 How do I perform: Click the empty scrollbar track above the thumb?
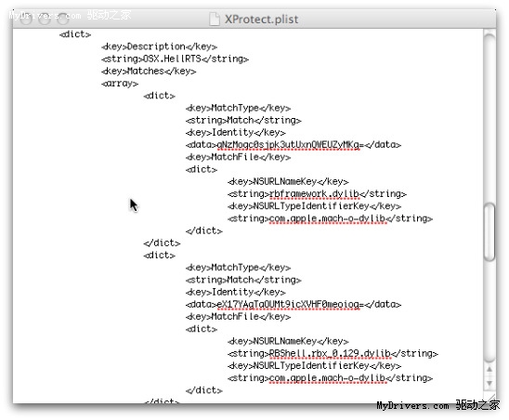pyautogui.click(x=489, y=117)
